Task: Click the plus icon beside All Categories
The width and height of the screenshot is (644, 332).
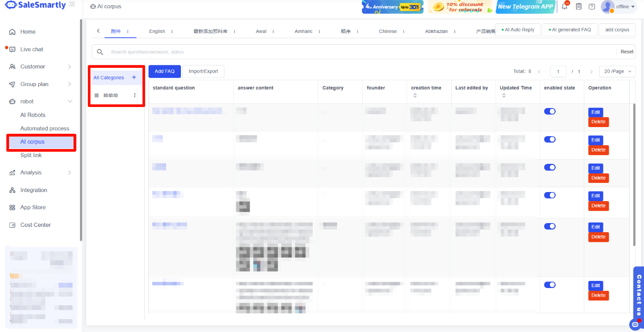Action: [134, 77]
